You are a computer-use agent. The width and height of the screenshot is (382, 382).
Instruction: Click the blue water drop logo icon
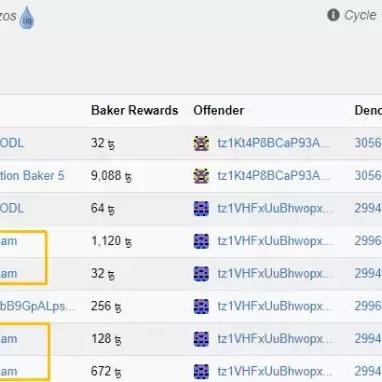(27, 17)
